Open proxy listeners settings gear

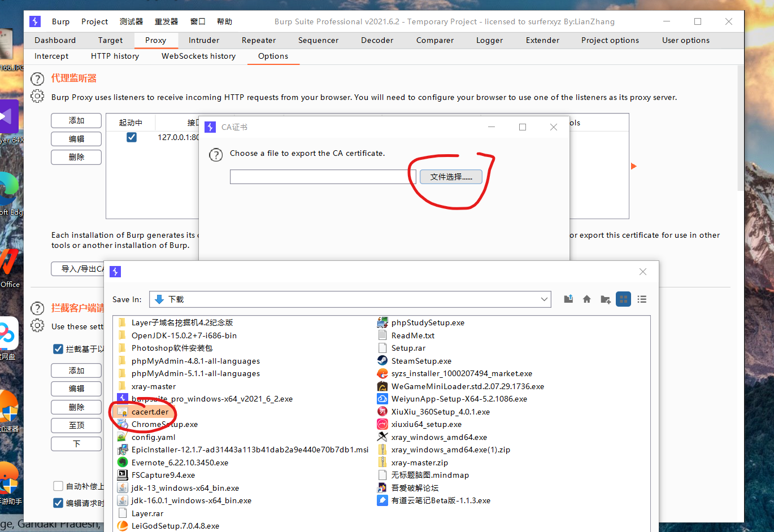pyautogui.click(x=37, y=96)
